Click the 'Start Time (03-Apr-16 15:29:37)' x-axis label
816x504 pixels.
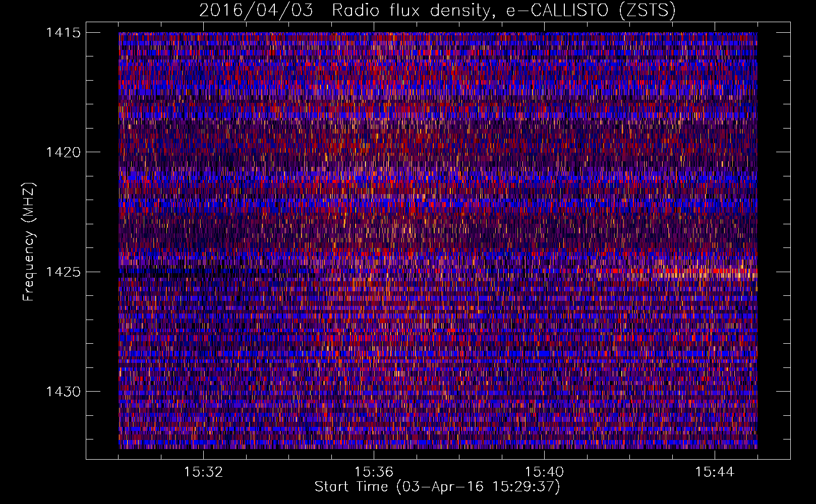point(437,487)
